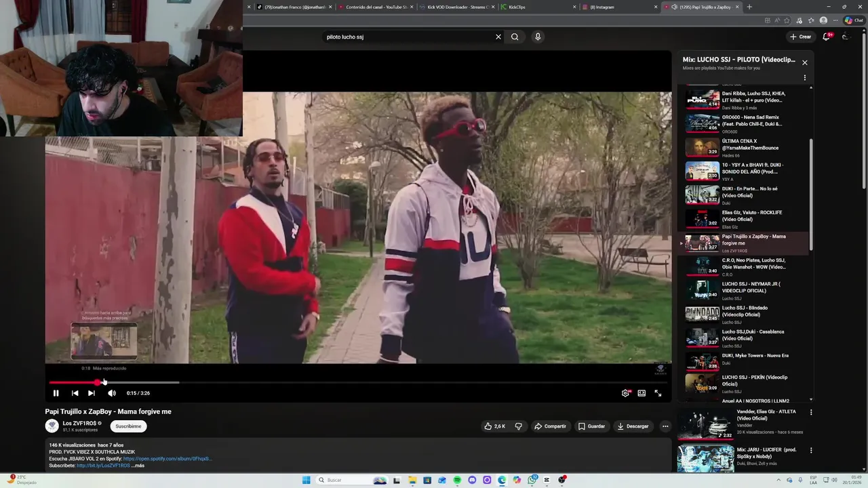Open recommended video 'Vandder, Elias Glz - ATLETA'
Screen dimensions: 868x488
point(743,424)
